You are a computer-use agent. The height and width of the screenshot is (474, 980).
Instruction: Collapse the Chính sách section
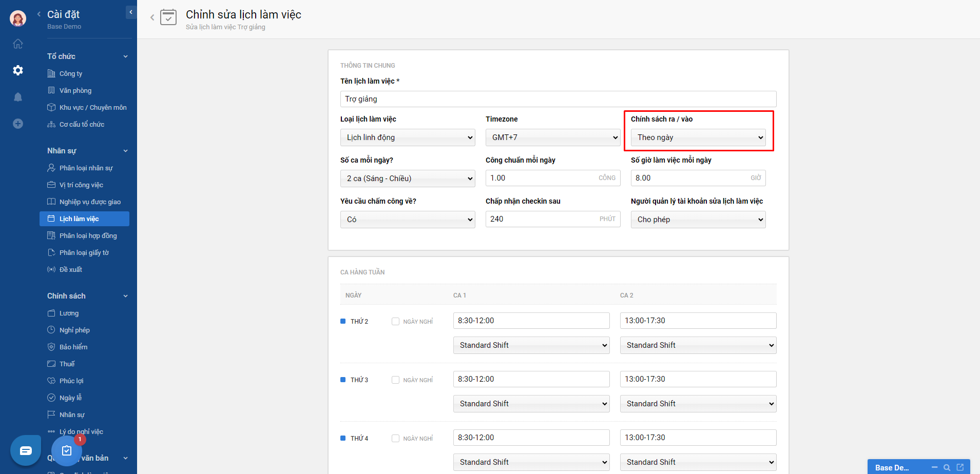(x=125, y=296)
